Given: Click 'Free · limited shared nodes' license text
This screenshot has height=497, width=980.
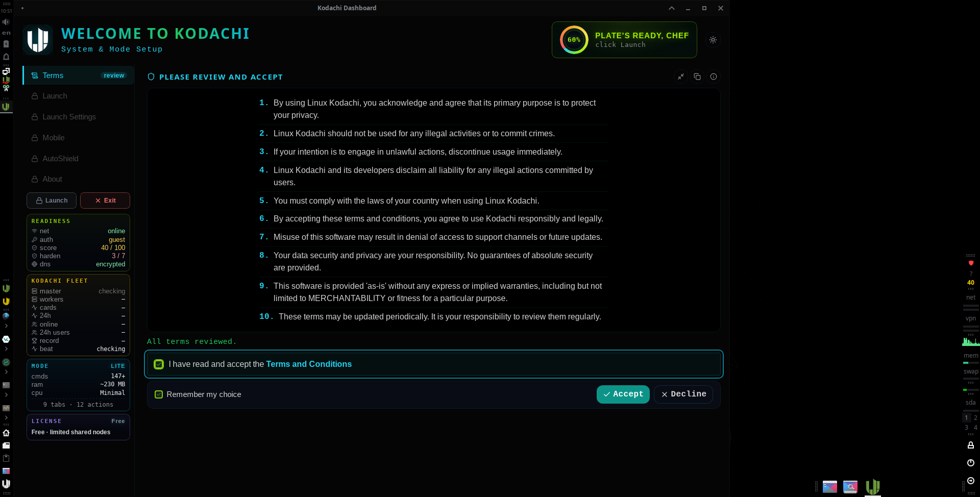Looking at the screenshot, I should coord(71,432).
